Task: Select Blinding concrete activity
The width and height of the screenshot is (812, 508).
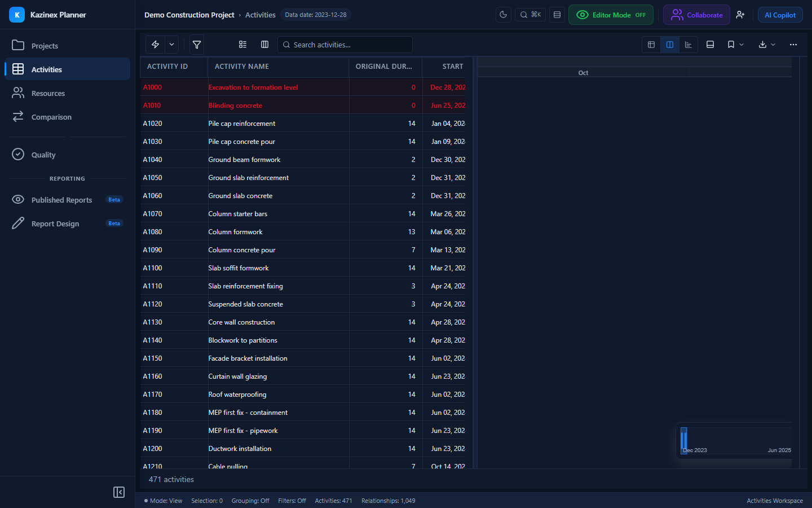Action: [x=235, y=106]
